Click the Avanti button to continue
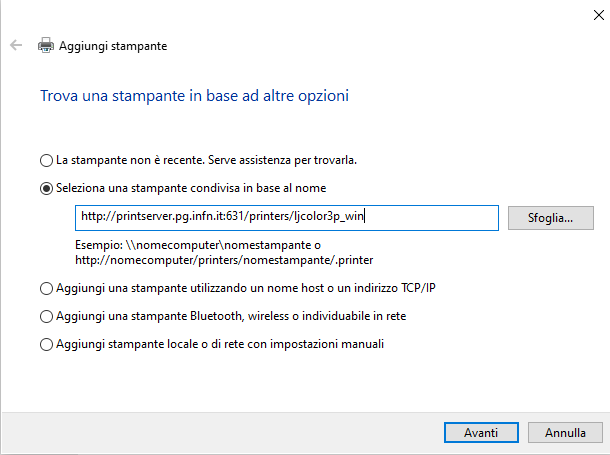The image size is (610, 455). (x=481, y=432)
